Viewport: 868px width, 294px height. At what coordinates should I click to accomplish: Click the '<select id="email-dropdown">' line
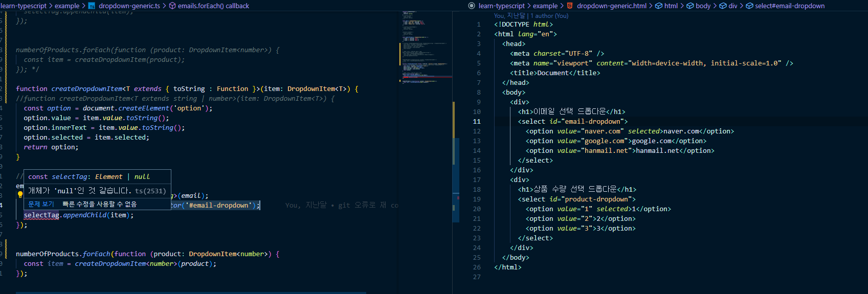573,121
